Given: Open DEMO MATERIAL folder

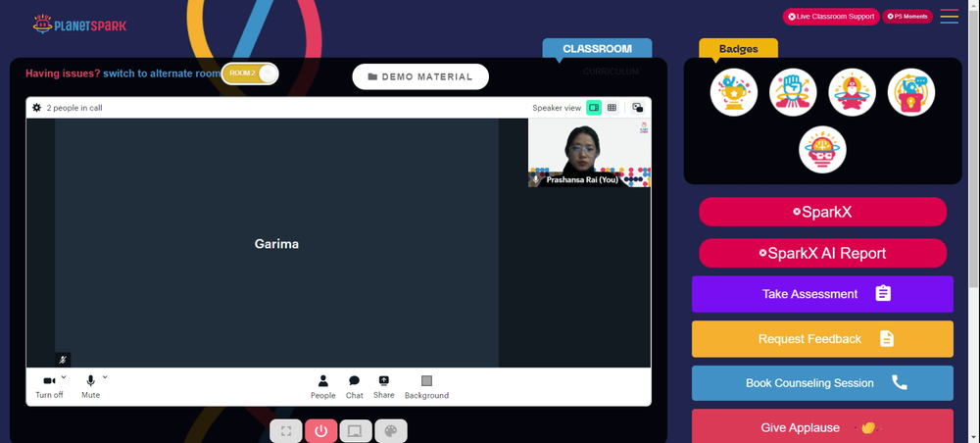Looking at the screenshot, I should [x=420, y=76].
